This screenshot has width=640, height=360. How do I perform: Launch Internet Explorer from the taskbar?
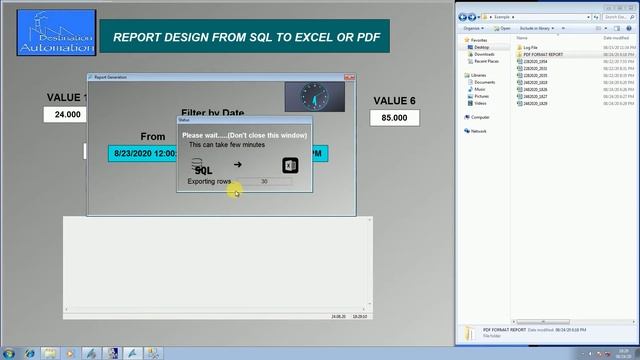tap(29, 353)
